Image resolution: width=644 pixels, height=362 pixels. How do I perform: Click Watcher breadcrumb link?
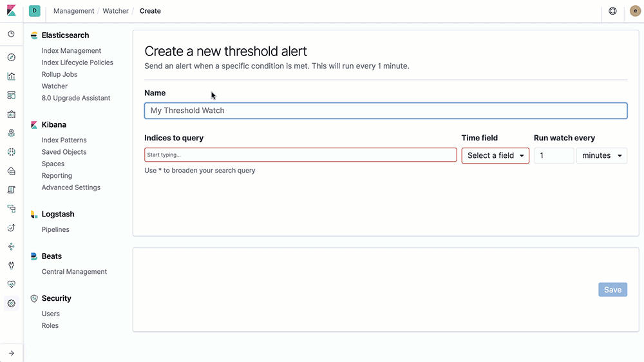(x=115, y=11)
